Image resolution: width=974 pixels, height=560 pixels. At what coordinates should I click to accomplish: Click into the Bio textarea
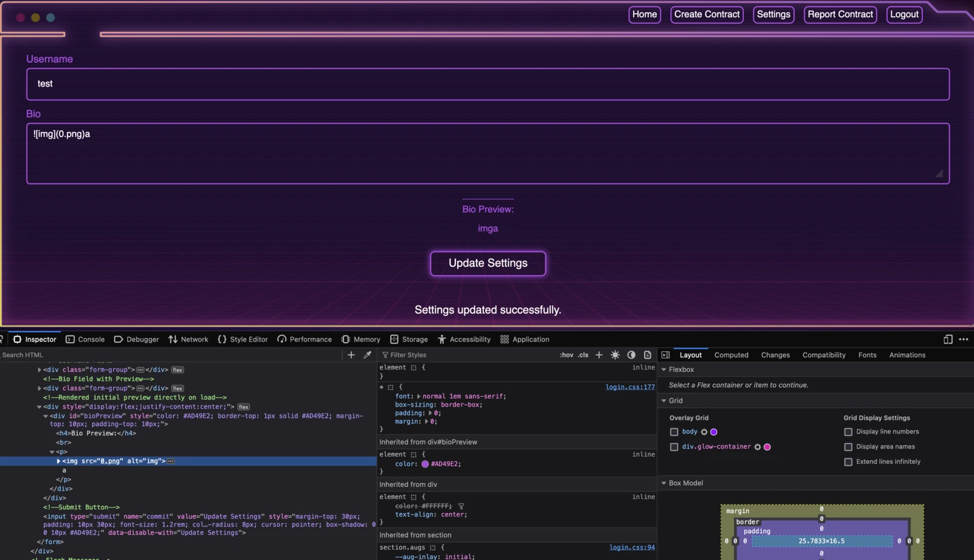488,153
